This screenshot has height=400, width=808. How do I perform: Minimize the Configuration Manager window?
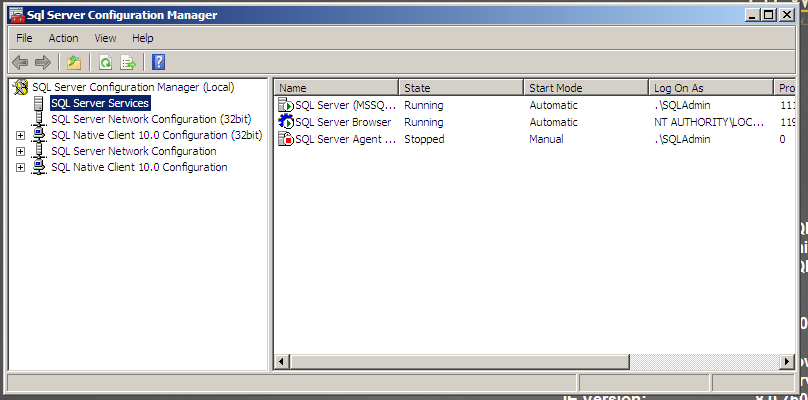[753, 15]
